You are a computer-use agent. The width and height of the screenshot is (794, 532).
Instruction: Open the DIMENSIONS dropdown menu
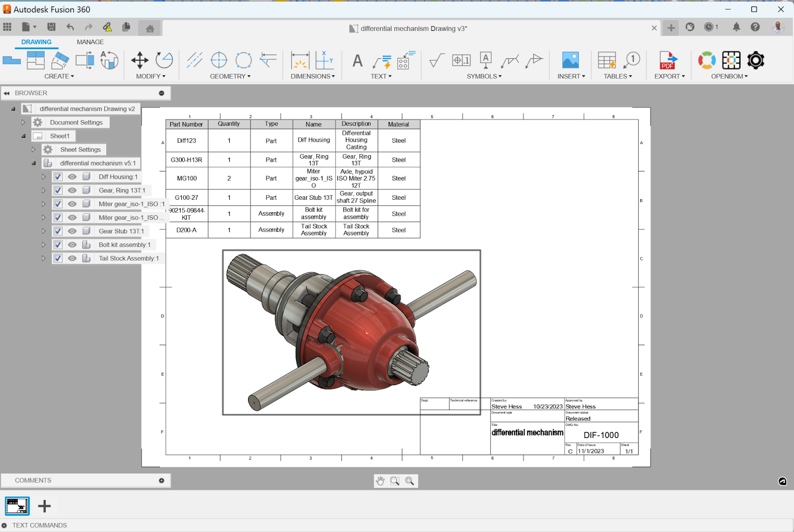[313, 76]
